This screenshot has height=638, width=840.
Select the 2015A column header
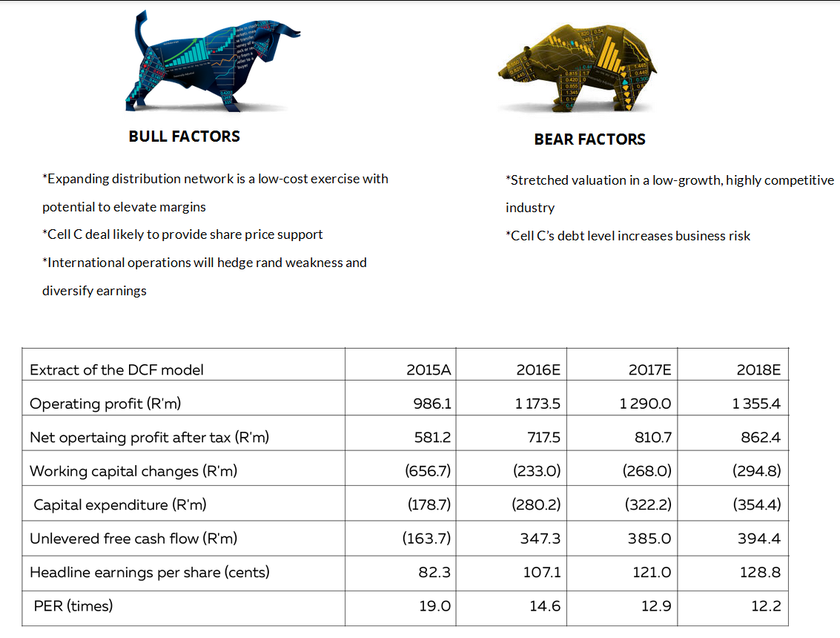tap(429, 369)
